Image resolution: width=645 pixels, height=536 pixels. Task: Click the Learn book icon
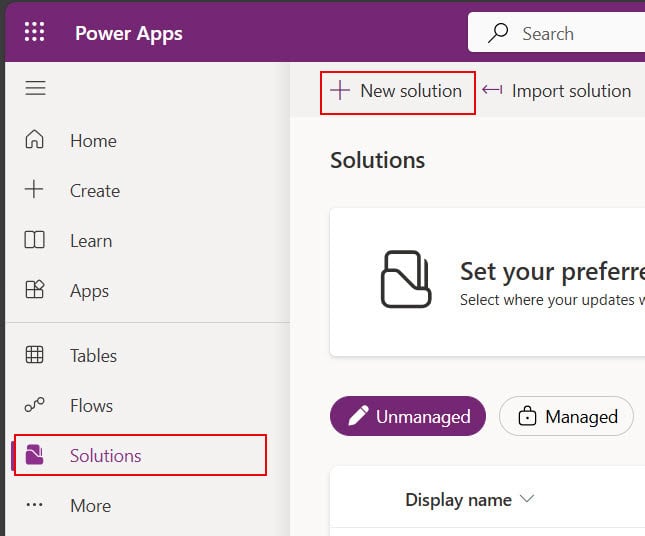(35, 240)
